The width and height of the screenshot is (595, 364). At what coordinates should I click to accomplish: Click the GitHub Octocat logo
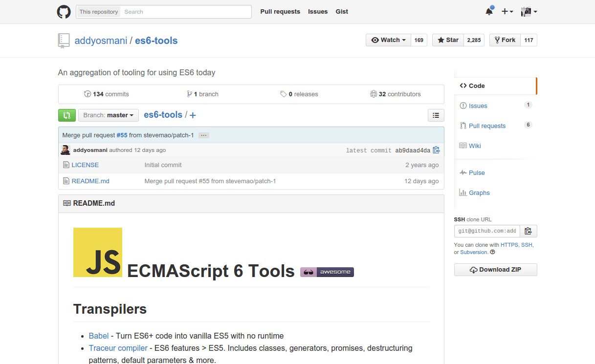(x=64, y=12)
